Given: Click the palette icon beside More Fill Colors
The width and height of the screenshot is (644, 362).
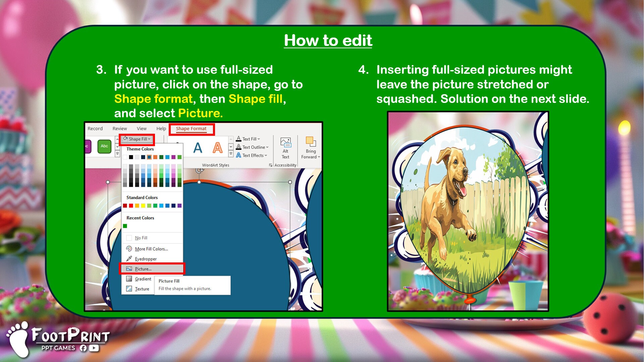Looking at the screenshot, I should point(128,249).
